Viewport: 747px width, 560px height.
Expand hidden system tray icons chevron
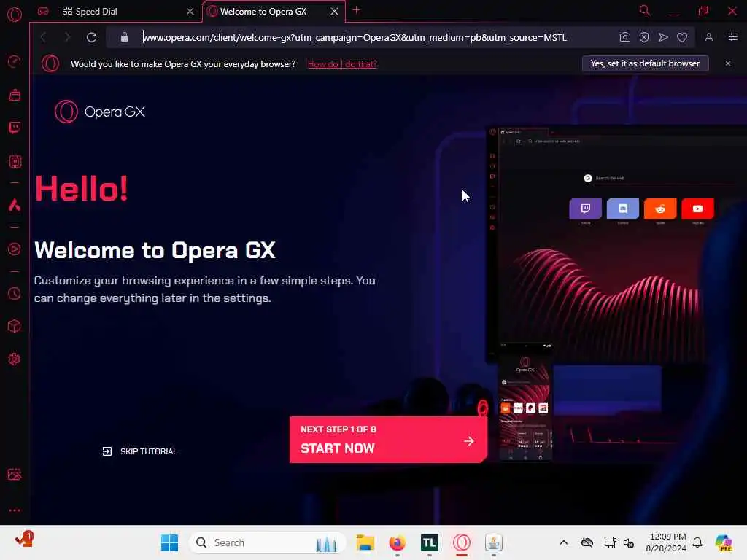click(564, 542)
